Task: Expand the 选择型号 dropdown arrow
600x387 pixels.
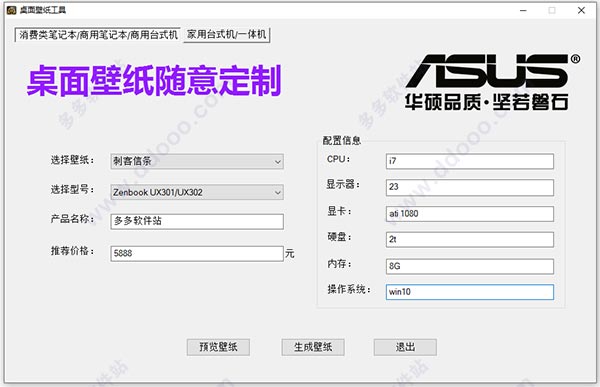Action: [278, 192]
